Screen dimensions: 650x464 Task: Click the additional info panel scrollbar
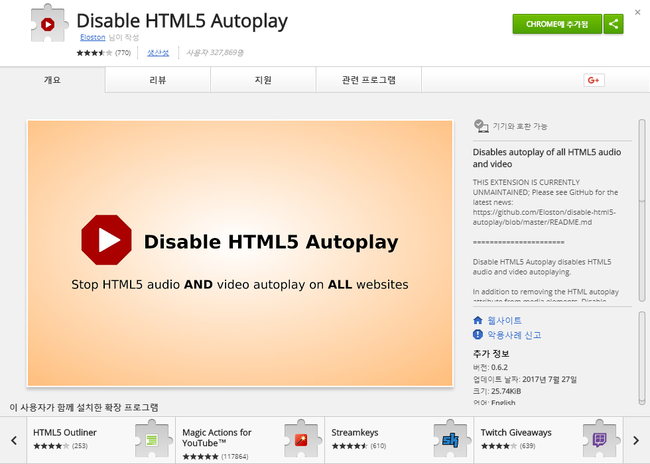tap(642, 358)
